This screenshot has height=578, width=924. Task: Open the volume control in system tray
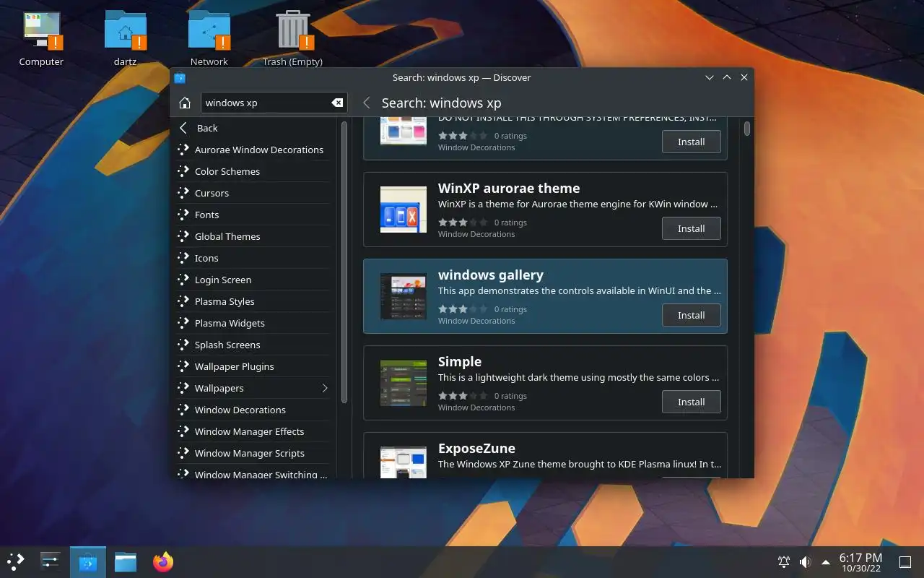[805, 562]
